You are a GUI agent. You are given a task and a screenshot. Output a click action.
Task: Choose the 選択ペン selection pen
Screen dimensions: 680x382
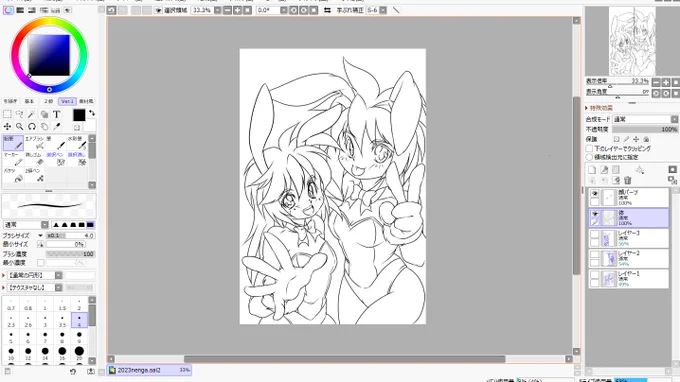(56, 159)
